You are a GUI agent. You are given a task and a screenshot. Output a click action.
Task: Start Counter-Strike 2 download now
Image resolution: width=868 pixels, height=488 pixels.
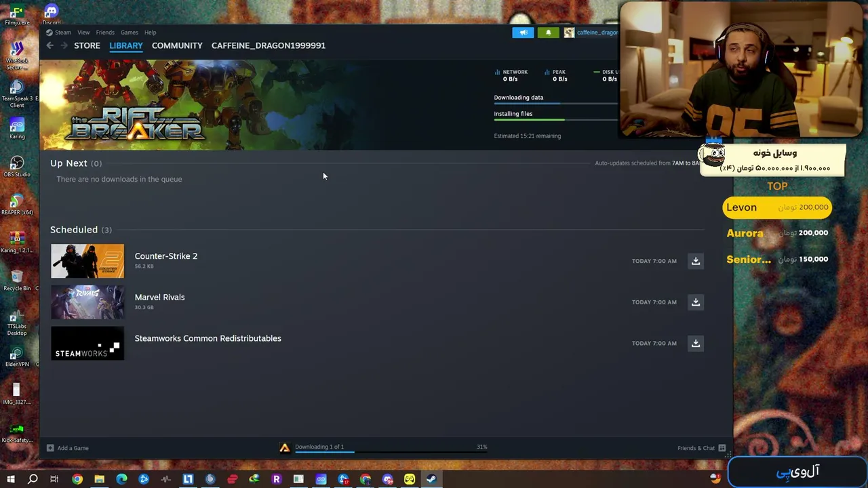coord(695,261)
